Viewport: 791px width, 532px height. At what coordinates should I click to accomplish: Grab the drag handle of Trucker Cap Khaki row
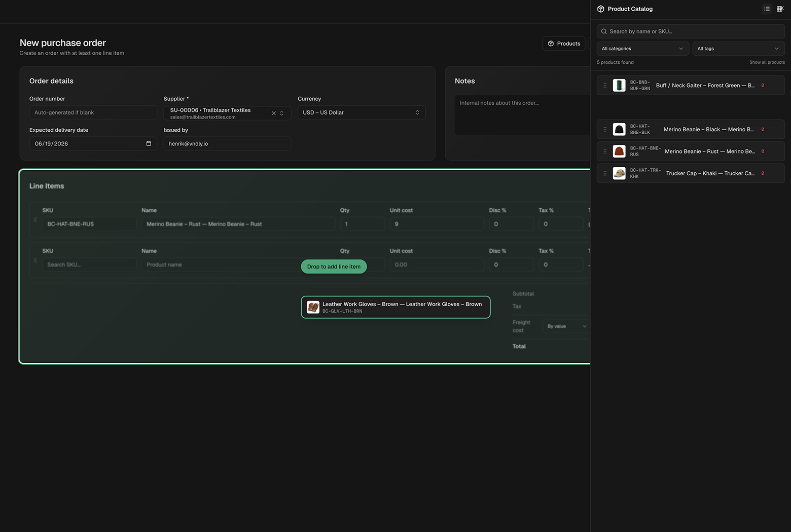605,173
